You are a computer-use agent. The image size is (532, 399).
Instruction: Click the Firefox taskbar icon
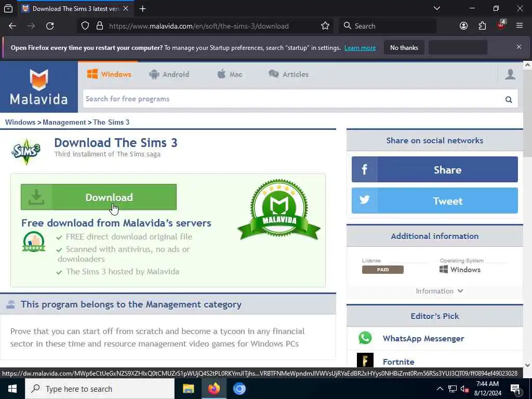tap(214, 389)
